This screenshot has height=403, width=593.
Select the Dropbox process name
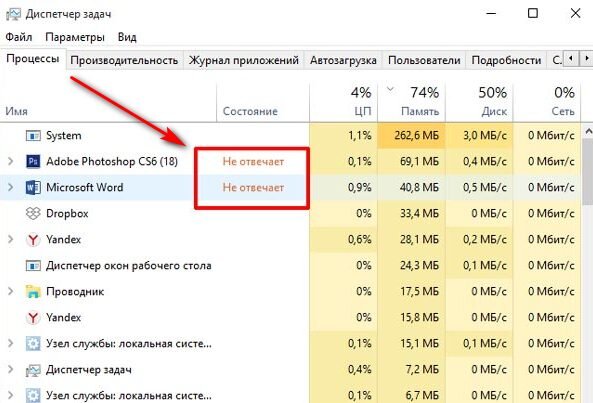tap(67, 214)
